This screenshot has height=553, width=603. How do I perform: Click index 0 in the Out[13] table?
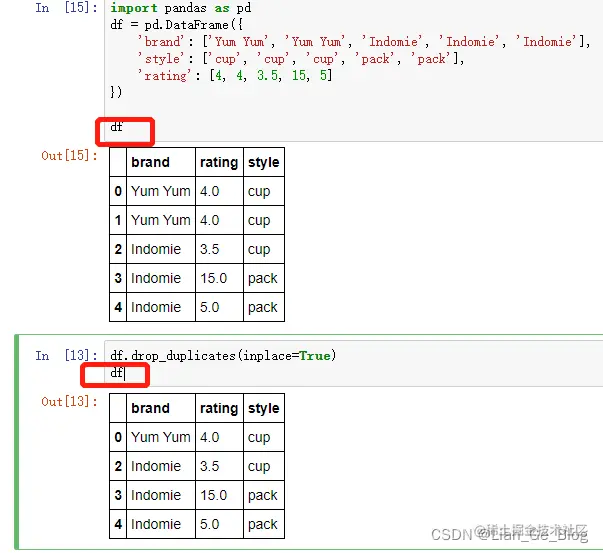[x=118, y=437]
